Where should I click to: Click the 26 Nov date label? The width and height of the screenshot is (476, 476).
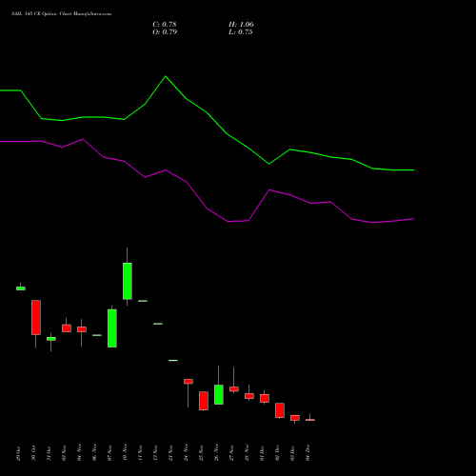pos(216,452)
